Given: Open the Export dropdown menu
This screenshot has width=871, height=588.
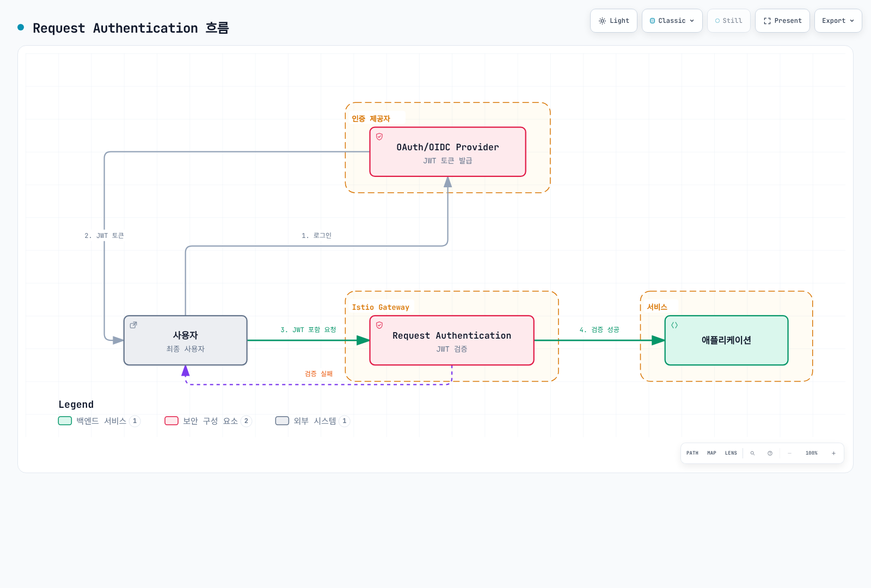Looking at the screenshot, I should pyautogui.click(x=838, y=21).
